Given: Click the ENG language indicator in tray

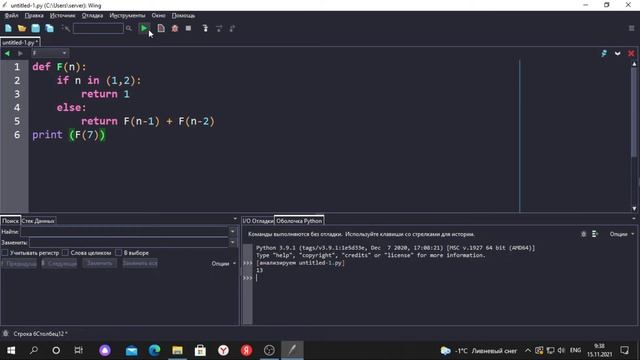Looking at the screenshot, I should coord(575,350).
